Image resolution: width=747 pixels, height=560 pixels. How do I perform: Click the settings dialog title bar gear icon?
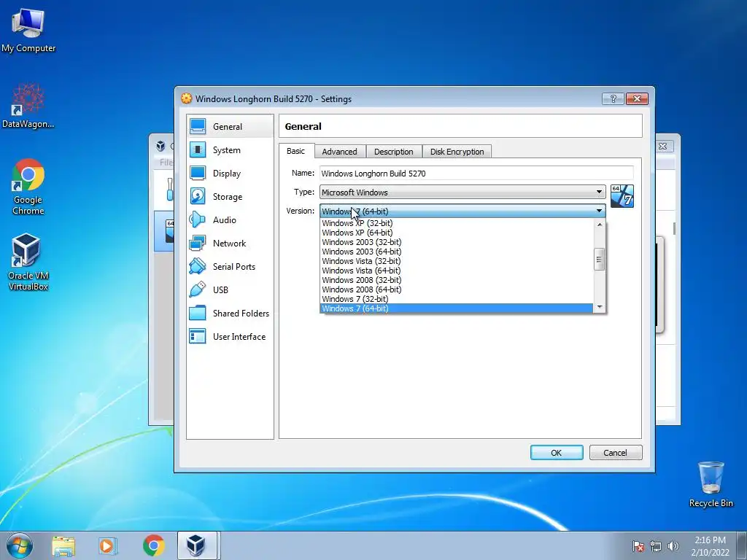[186, 98]
